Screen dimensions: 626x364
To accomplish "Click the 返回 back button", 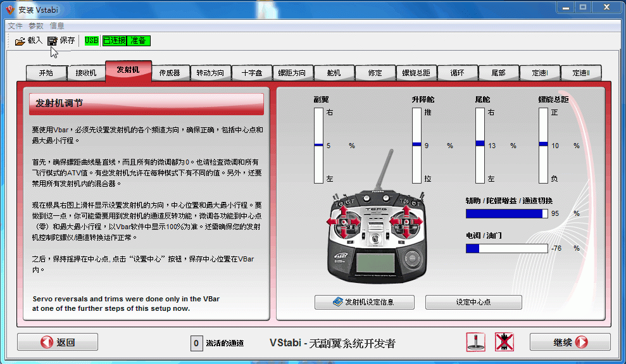I will (58, 342).
